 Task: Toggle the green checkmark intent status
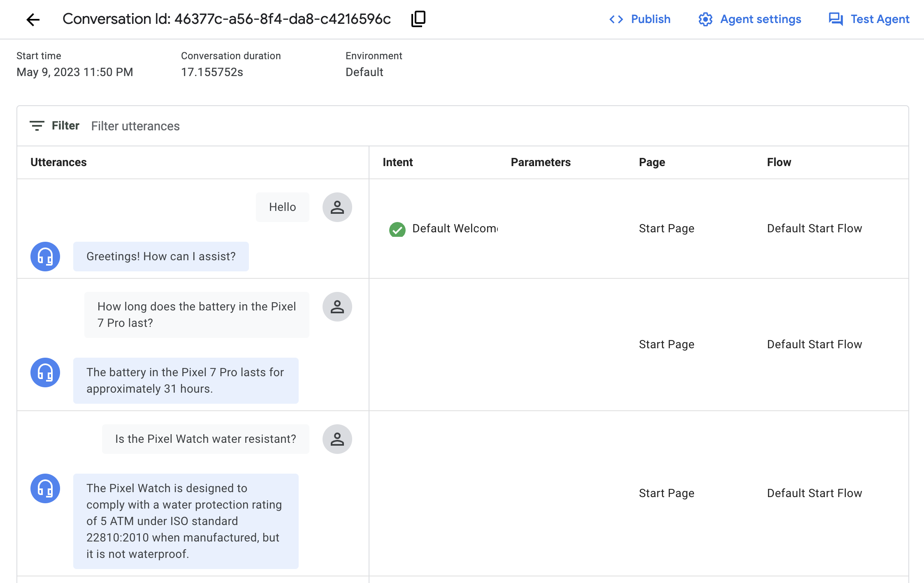click(397, 228)
